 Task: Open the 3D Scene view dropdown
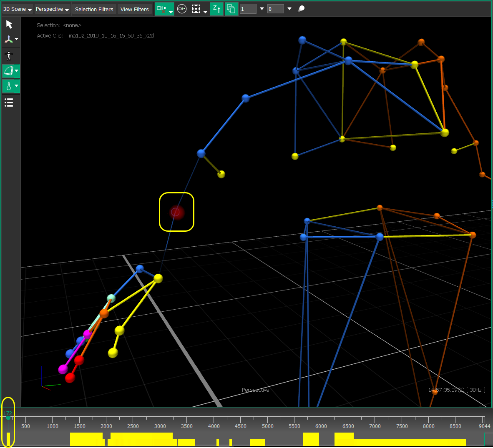pyautogui.click(x=18, y=9)
